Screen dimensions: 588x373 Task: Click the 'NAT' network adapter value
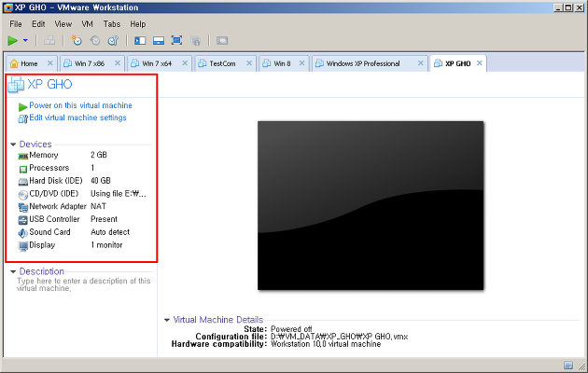98,206
